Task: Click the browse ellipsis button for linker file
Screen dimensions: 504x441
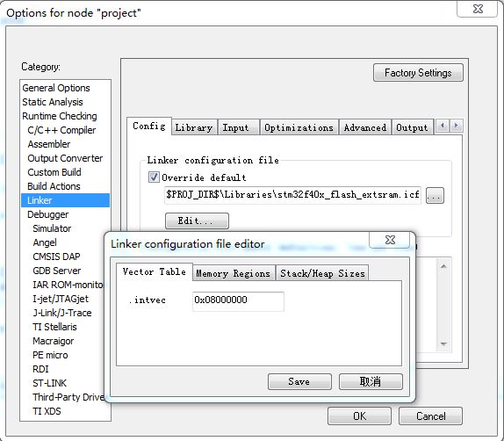Action: click(x=435, y=195)
